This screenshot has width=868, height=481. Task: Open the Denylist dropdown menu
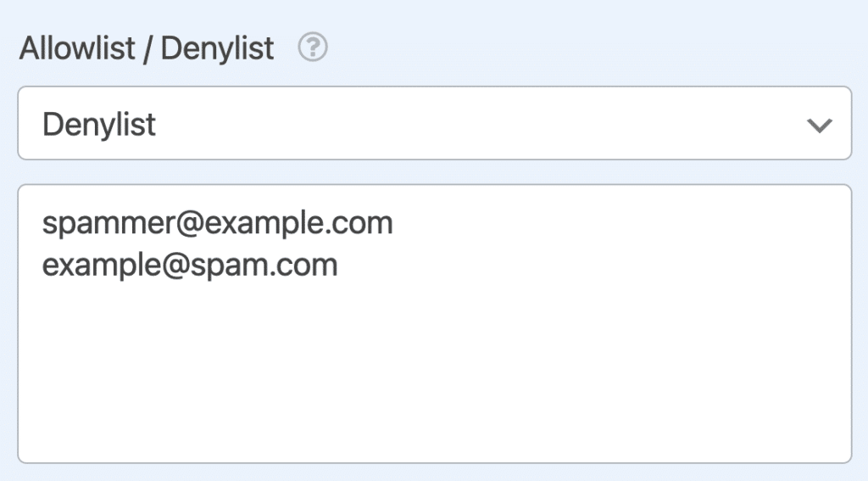point(435,123)
